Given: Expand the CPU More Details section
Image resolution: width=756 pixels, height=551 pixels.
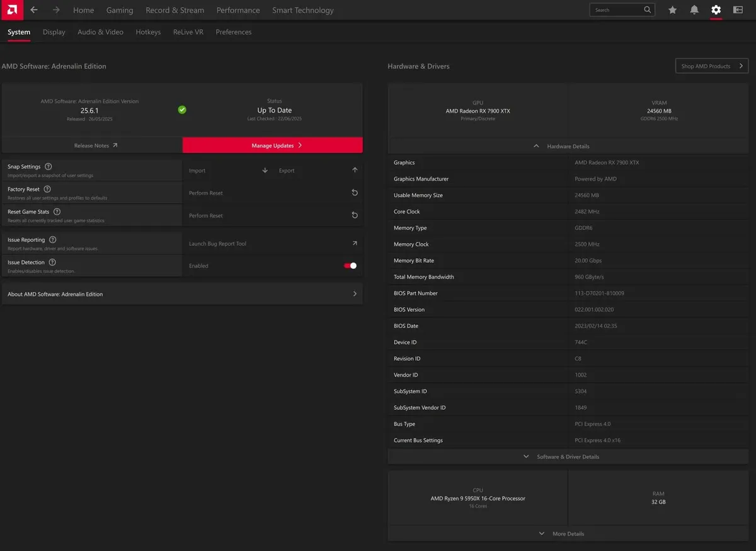Looking at the screenshot, I should coord(568,533).
